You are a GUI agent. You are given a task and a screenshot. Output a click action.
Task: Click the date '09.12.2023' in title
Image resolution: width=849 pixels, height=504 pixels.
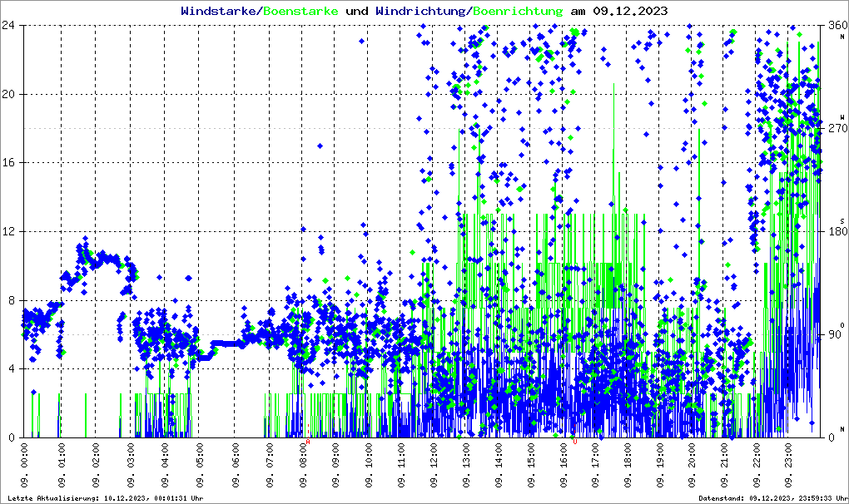[630, 11]
